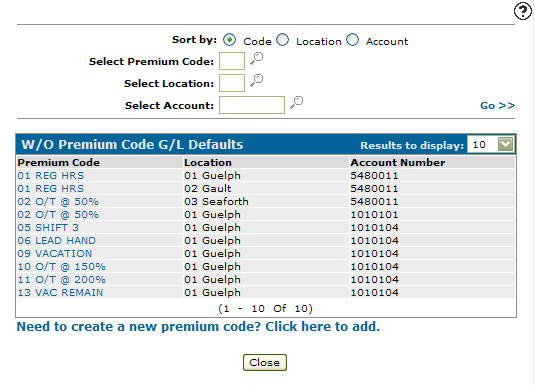Click the Premium Code lookup magnifier

coord(257,59)
